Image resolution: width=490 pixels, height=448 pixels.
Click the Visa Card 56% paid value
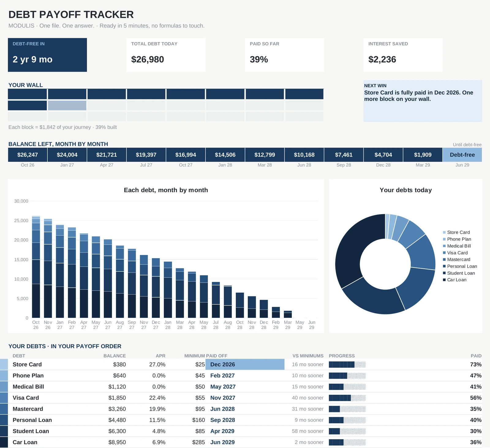pyautogui.click(x=476, y=398)
